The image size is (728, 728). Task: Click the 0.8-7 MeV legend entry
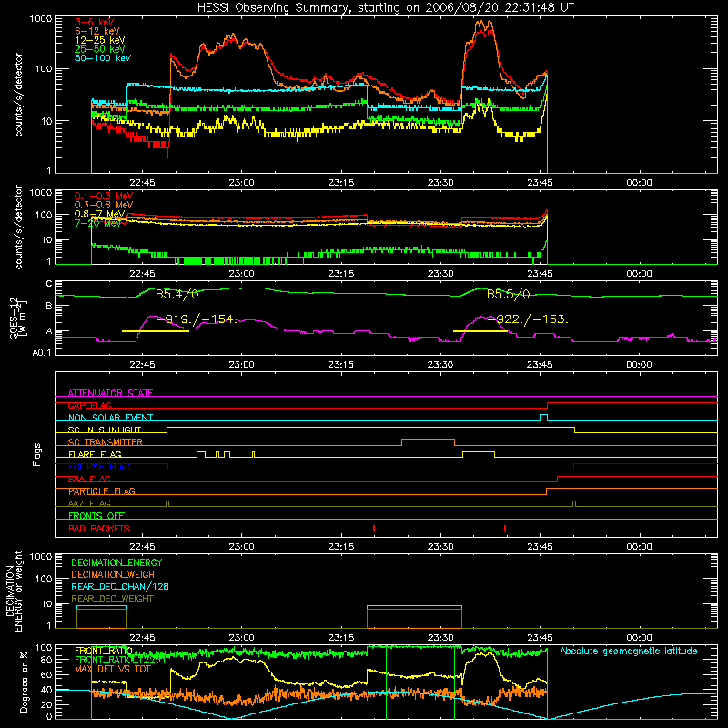pos(100,214)
